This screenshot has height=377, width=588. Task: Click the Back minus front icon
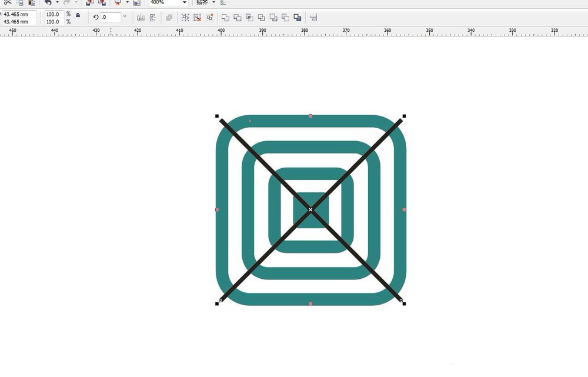[285, 18]
